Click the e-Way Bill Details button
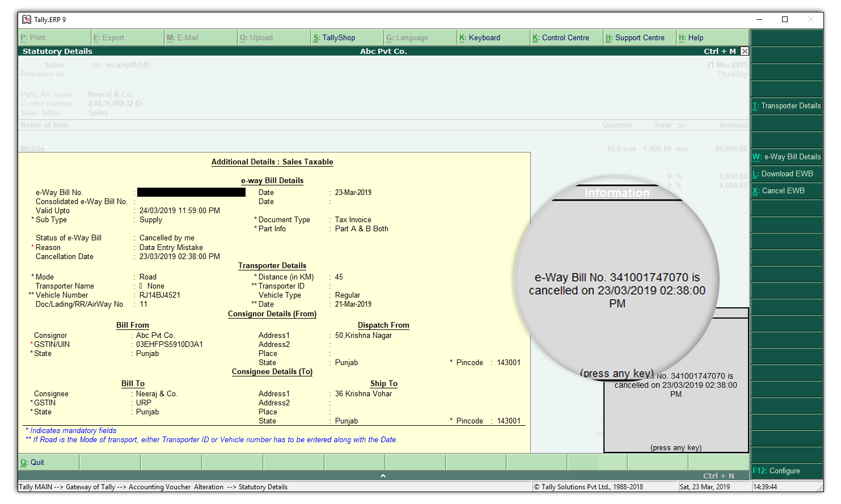 click(787, 156)
